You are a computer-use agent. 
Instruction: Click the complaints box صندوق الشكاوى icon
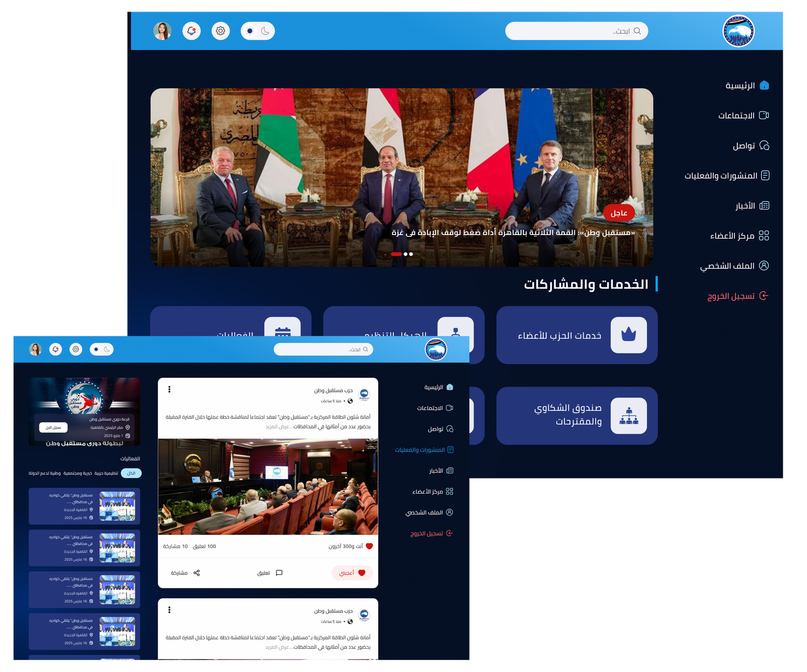pyautogui.click(x=628, y=415)
